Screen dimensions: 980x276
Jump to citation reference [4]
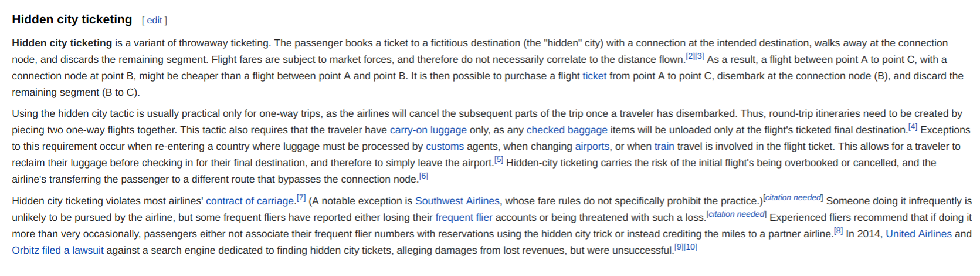point(913,127)
